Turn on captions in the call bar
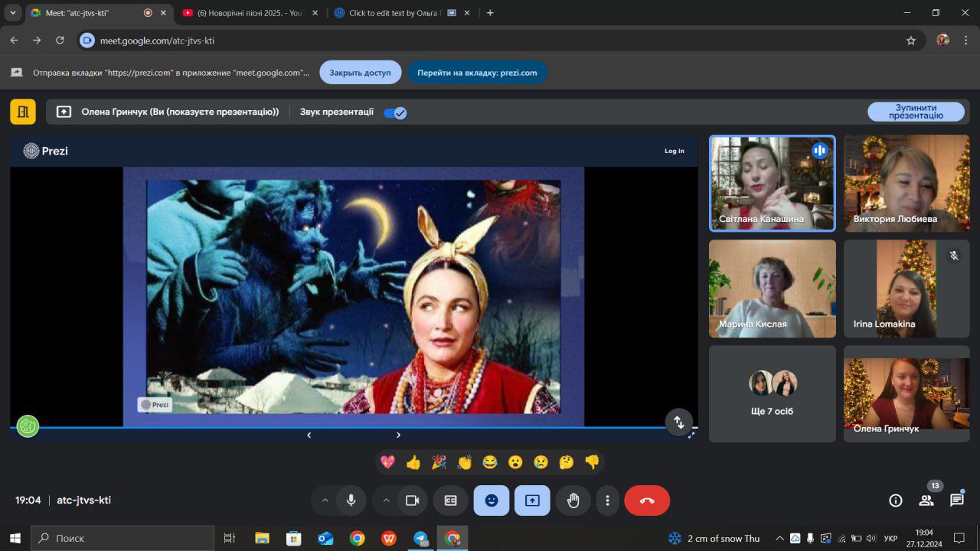The width and height of the screenshot is (980, 551). coord(451,500)
